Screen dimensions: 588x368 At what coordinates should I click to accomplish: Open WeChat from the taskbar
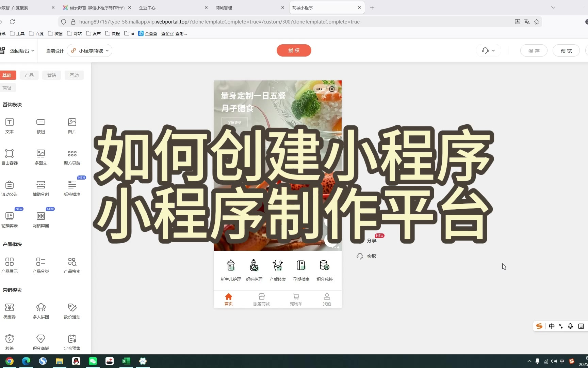pos(93,361)
